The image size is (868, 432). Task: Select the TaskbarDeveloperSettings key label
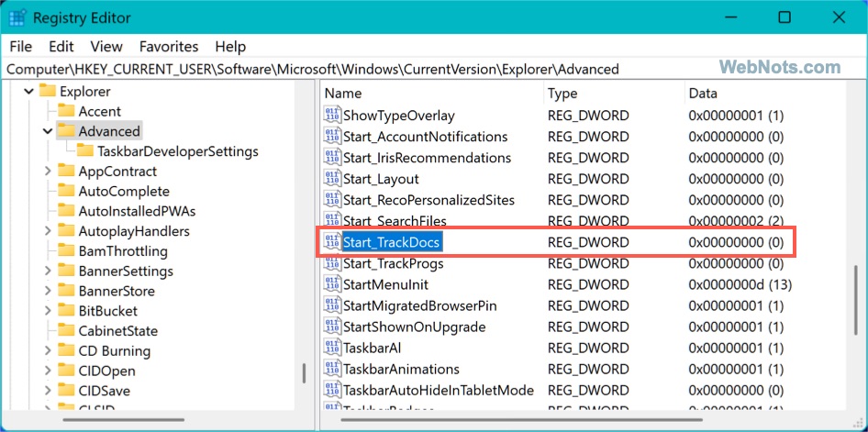click(x=178, y=151)
